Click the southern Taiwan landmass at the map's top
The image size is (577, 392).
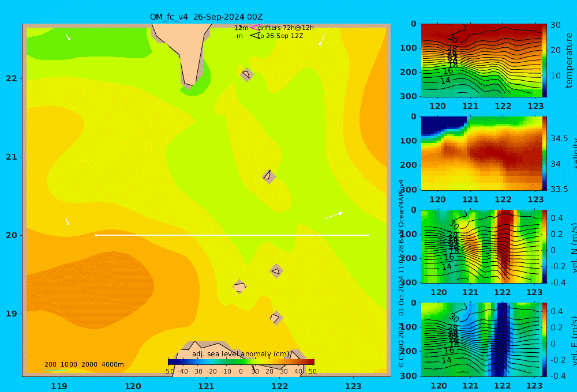pyautogui.click(x=186, y=51)
